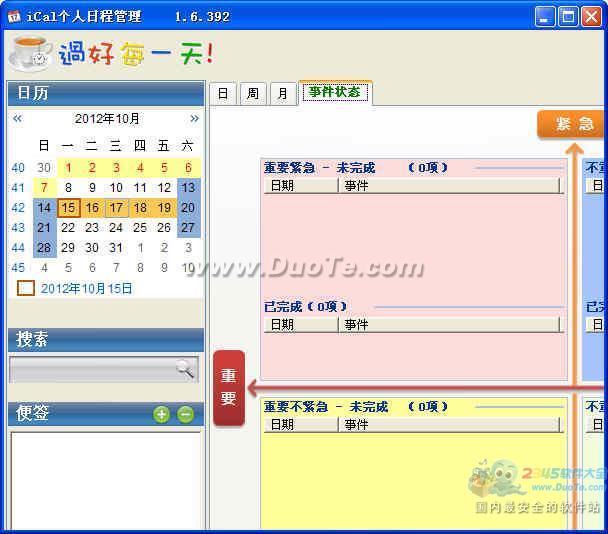Viewport: 608px width, 534px height.
Task: Click the magnifier icon in search box
Action: tap(185, 369)
